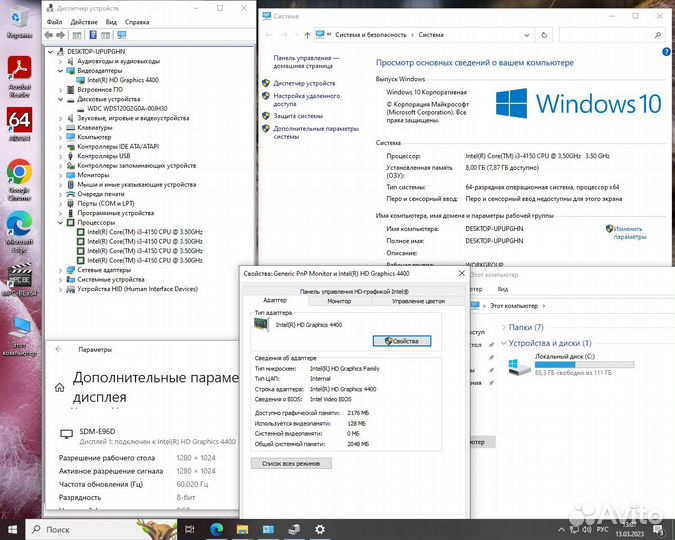Open Settings gear on the taskbar
This screenshot has width=675, height=540.
(x=320, y=529)
